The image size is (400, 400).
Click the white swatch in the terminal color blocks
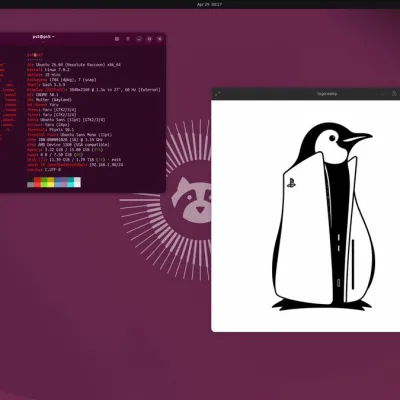[77, 182]
